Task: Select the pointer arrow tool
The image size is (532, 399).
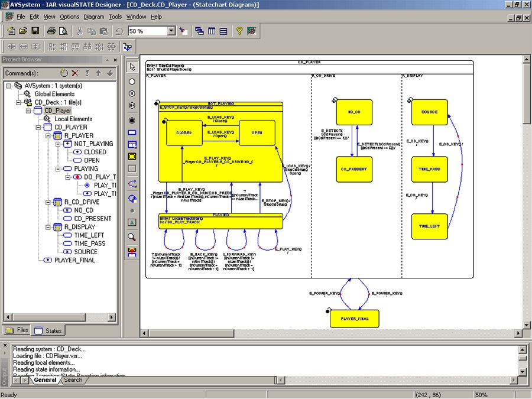Action: coord(132,66)
